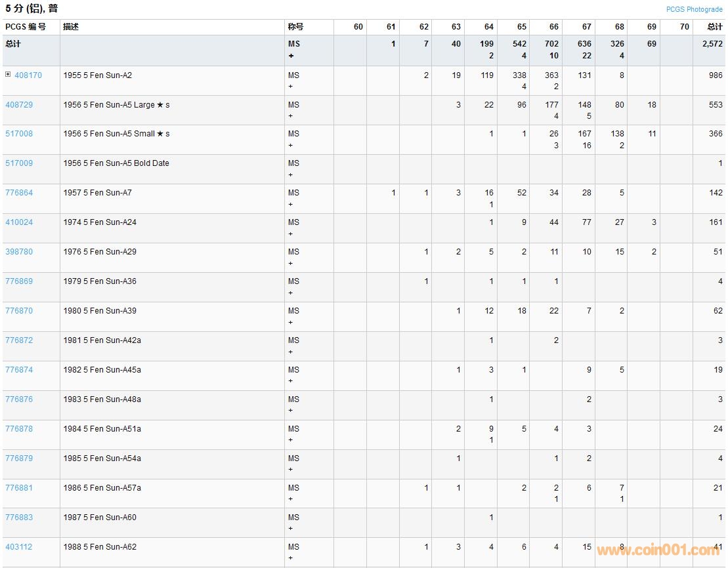Open PCGS number 408729 link
The width and height of the screenshot is (728, 568).
[x=19, y=105]
